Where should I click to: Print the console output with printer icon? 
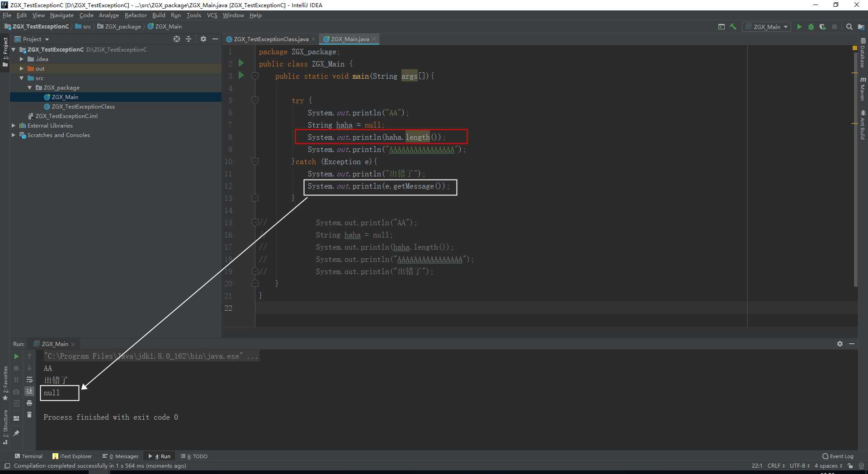[x=29, y=403]
